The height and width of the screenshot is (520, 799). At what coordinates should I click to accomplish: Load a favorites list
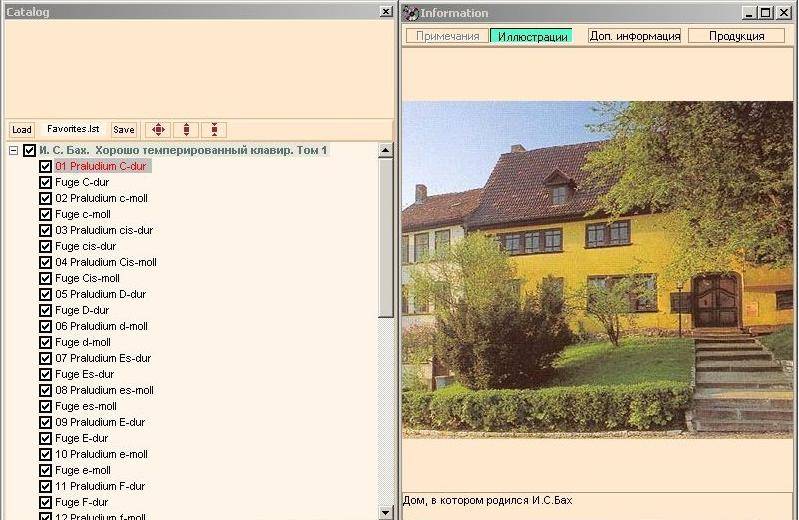point(22,129)
